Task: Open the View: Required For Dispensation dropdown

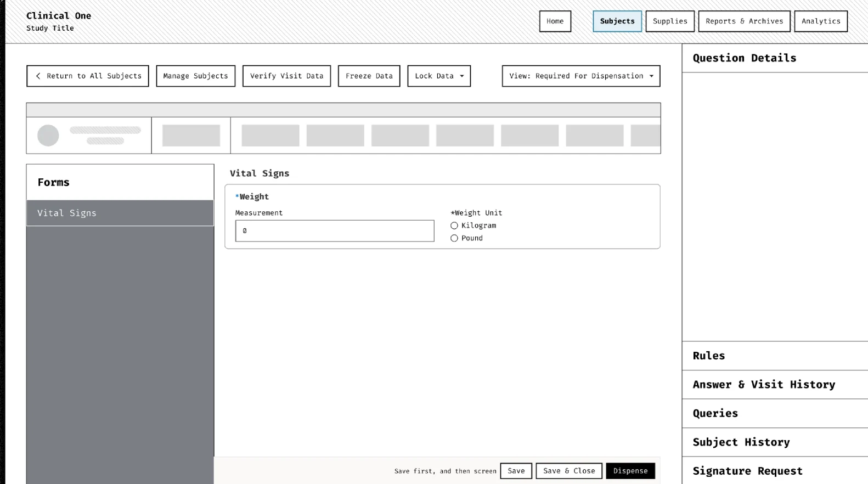Action: click(x=581, y=76)
